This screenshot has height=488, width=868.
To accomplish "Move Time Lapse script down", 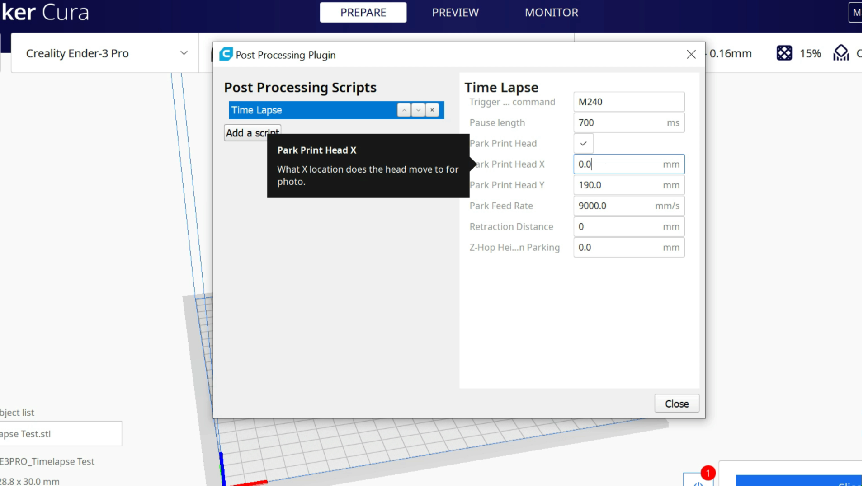I will tap(418, 110).
